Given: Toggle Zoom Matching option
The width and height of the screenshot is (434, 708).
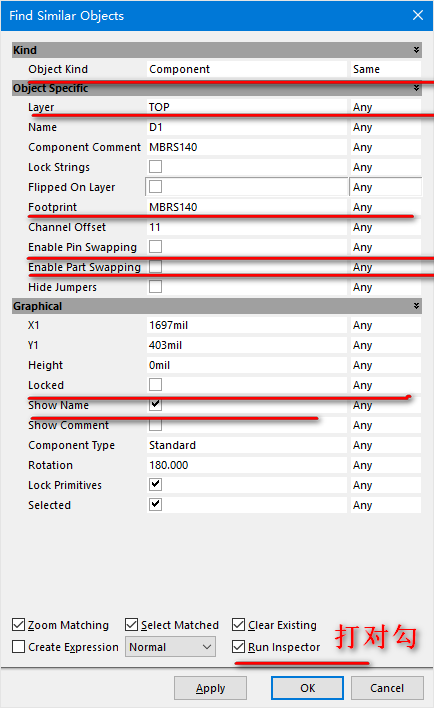Looking at the screenshot, I should point(19,625).
